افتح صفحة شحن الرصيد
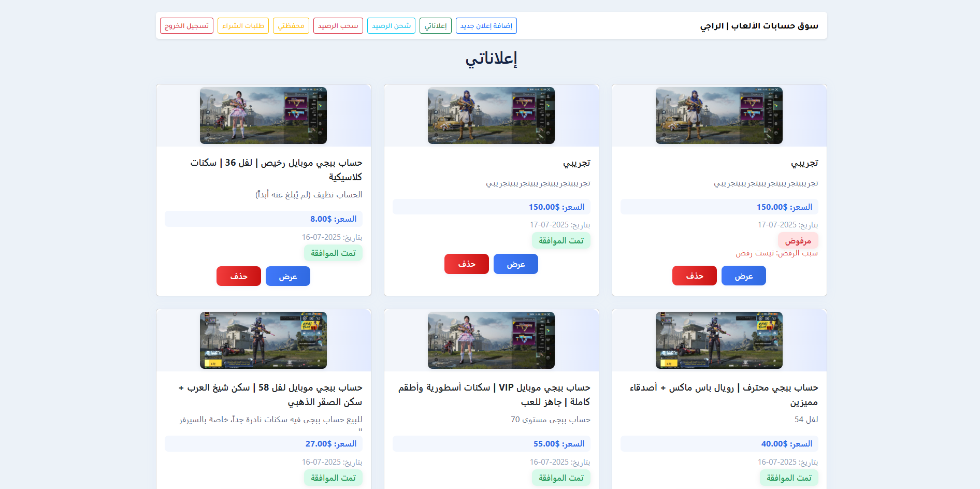Image resolution: width=980 pixels, height=489 pixels. (391, 25)
